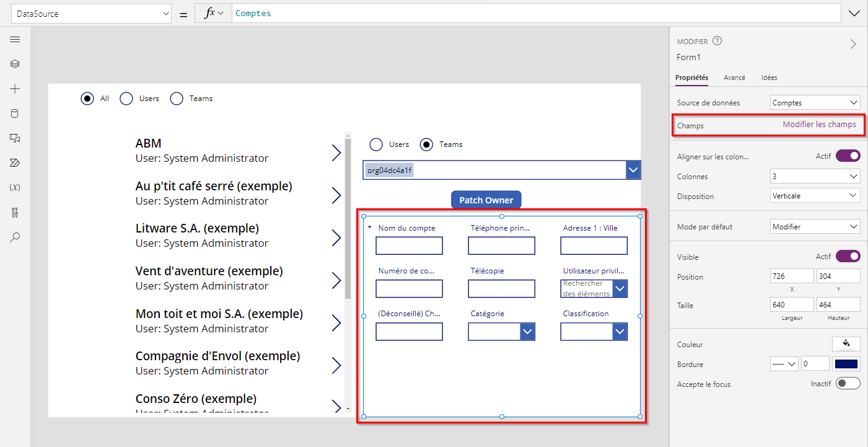Image resolution: width=868 pixels, height=447 pixels.
Task: Open the Power Automate flows icon
Action: pos(15,162)
